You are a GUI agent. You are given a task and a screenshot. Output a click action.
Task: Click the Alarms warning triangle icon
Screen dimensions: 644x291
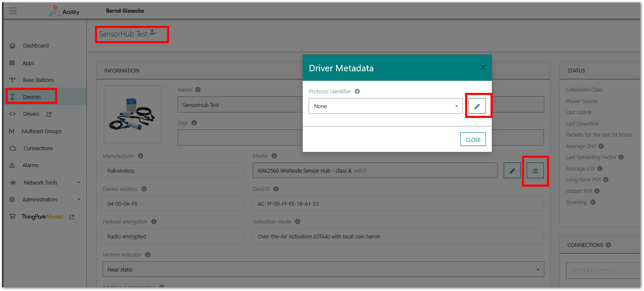(x=12, y=165)
